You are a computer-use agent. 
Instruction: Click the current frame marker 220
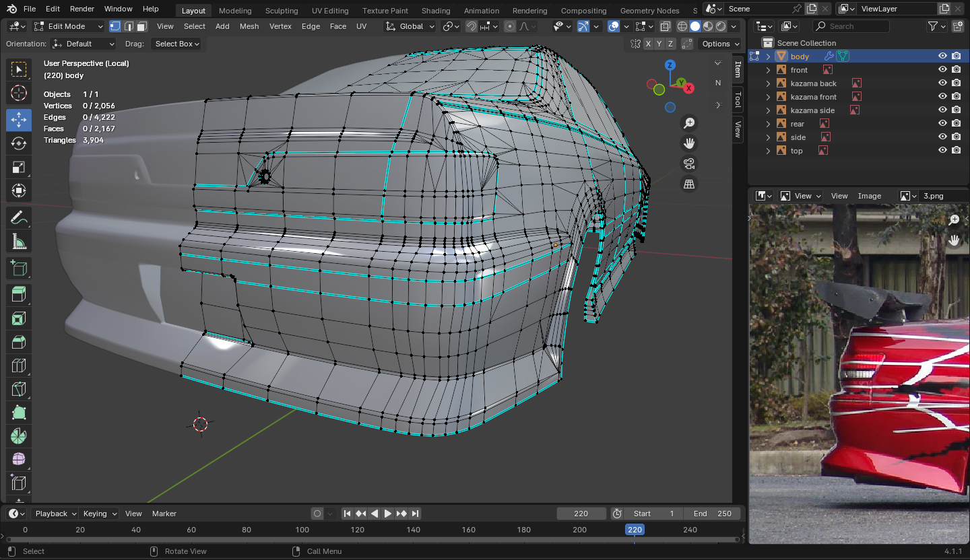click(635, 530)
